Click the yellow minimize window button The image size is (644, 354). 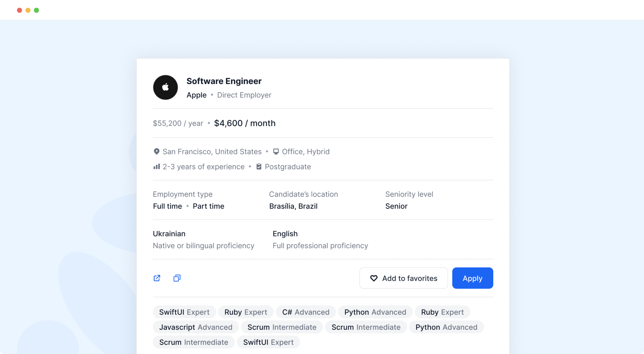pos(28,10)
